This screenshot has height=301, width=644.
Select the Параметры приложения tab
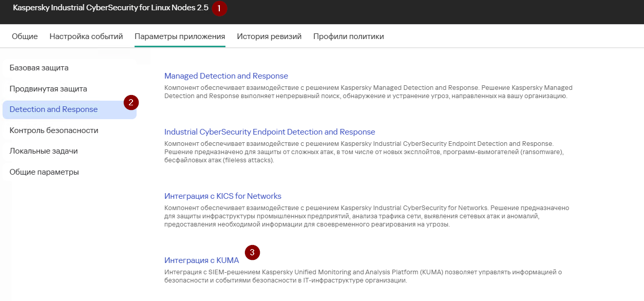point(180,36)
